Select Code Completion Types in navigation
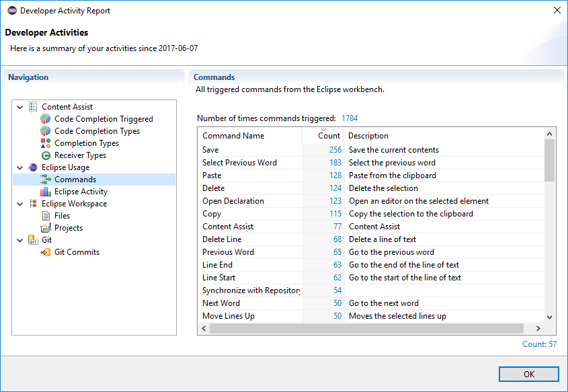This screenshot has height=392, width=568. tap(97, 131)
